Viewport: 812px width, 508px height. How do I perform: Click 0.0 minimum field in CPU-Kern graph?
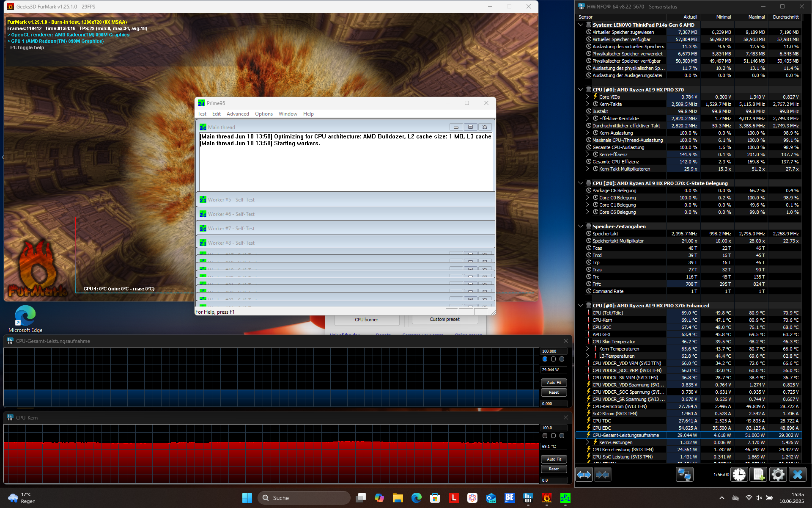[x=554, y=480]
